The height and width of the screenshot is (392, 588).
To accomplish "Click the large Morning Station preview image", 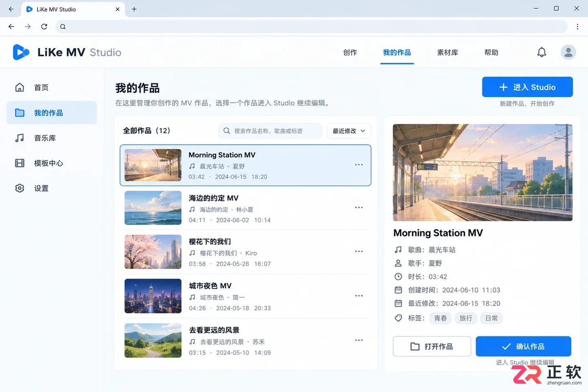I will pos(483,172).
